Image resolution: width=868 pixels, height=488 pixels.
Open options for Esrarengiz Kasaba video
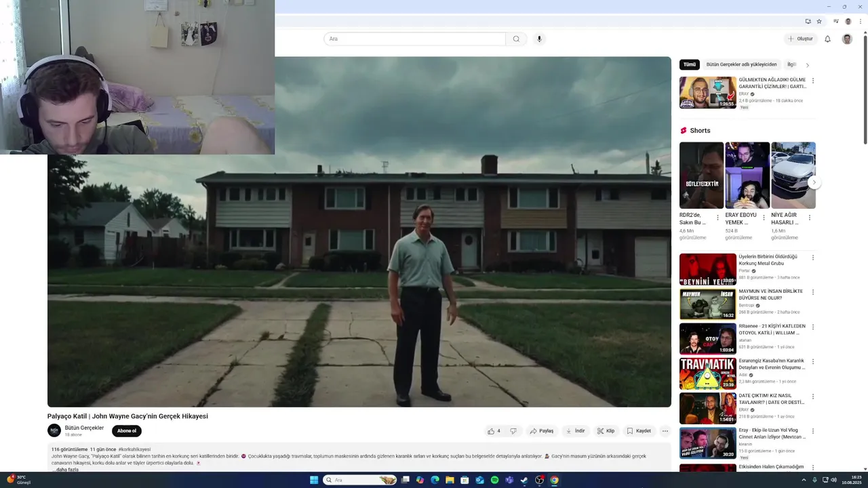pyautogui.click(x=813, y=361)
